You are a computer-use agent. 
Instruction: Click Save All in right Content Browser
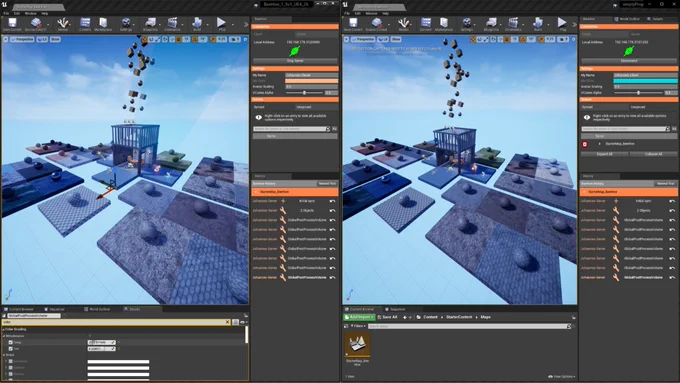[x=387, y=317]
